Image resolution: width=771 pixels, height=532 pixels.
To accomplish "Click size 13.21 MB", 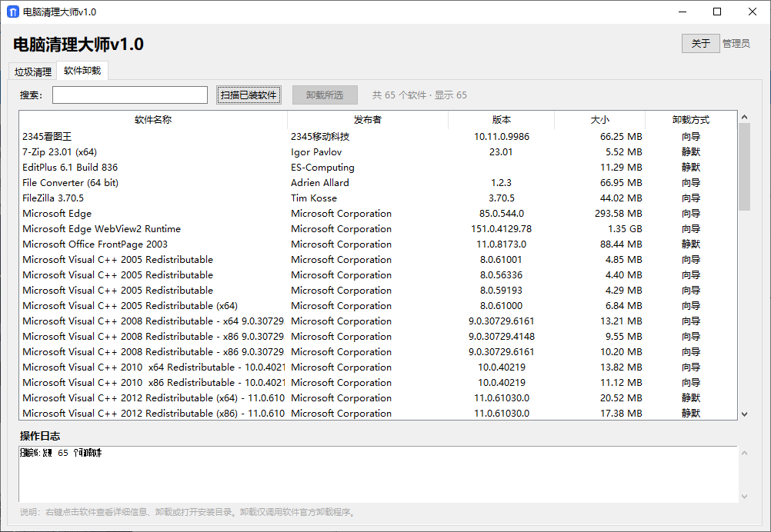I will [621, 321].
